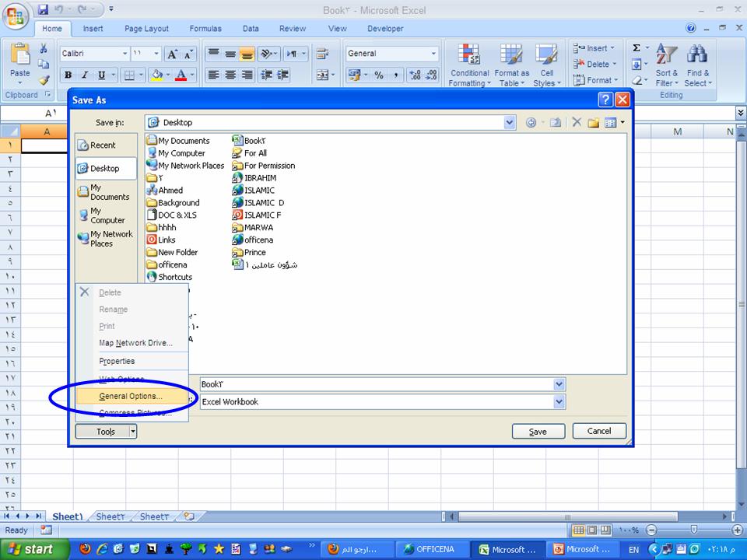Click the Page Layout view icon in status bar

coord(591,530)
